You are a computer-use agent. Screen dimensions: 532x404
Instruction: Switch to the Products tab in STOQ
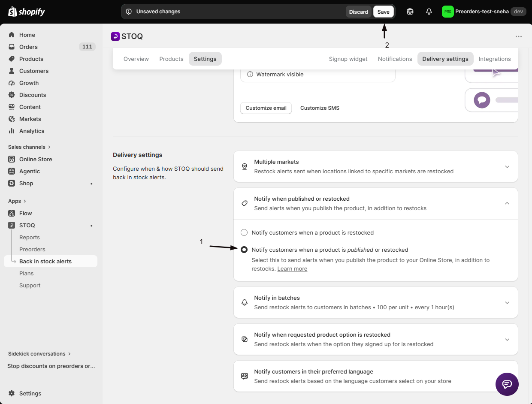tap(171, 59)
